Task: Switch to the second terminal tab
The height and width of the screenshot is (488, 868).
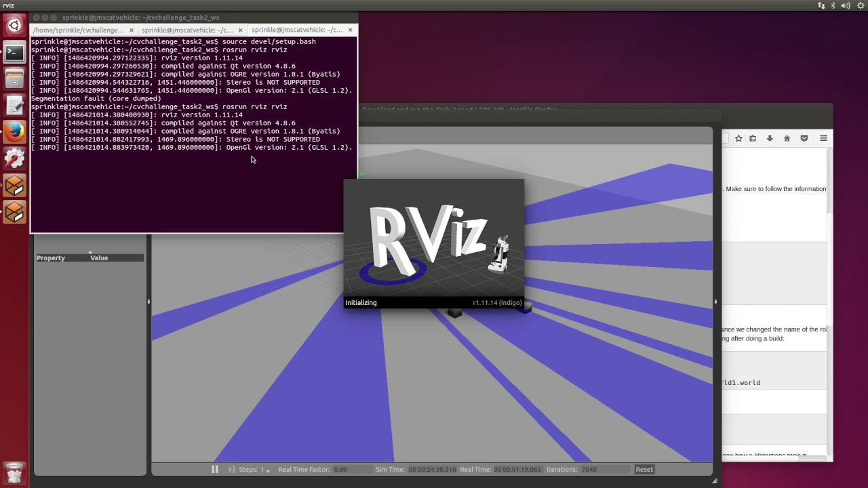Action: (x=187, y=30)
